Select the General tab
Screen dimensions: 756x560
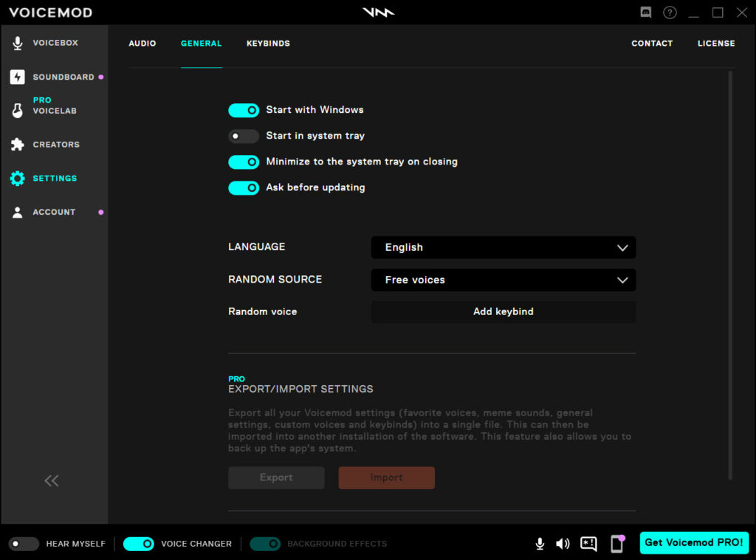[x=201, y=44]
